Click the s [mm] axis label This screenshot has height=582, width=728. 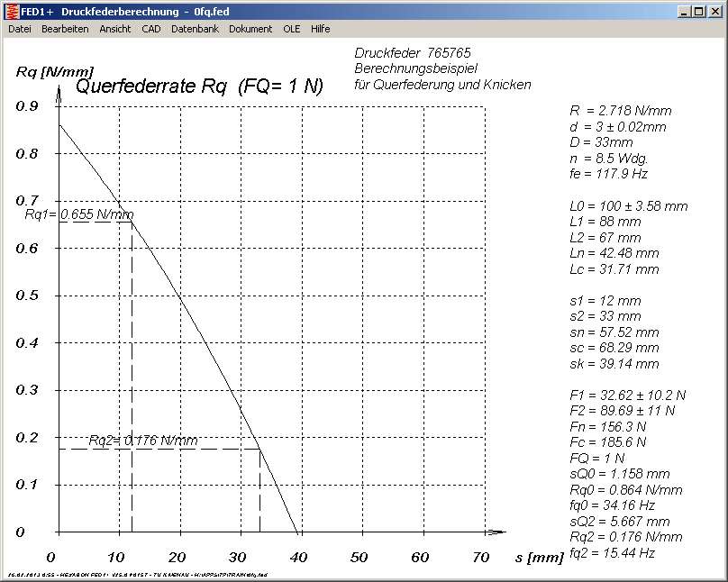pos(539,559)
